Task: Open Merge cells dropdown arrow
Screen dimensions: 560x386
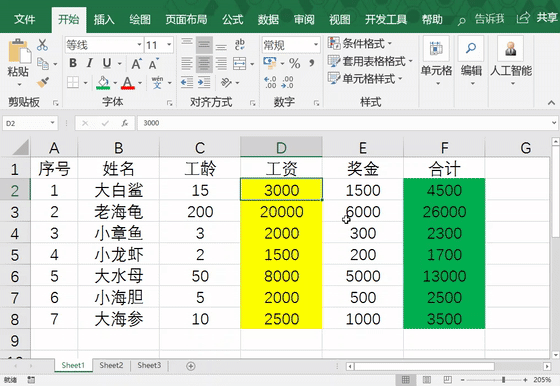Action: [x=252, y=64]
